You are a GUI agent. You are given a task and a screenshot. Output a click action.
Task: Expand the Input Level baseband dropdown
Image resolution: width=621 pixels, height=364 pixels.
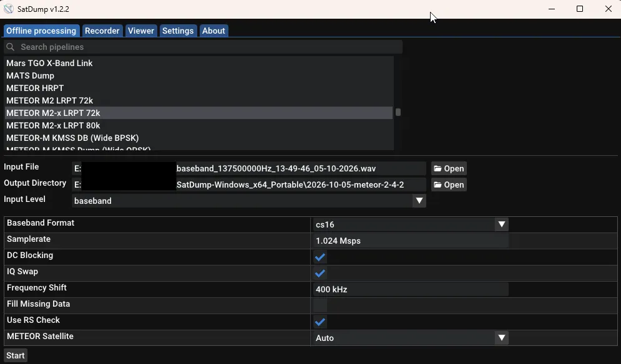pos(249,201)
